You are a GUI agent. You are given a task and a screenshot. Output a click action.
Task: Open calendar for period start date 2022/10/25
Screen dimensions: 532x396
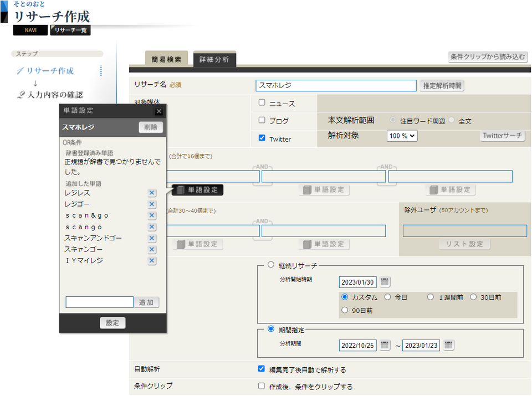(385, 345)
